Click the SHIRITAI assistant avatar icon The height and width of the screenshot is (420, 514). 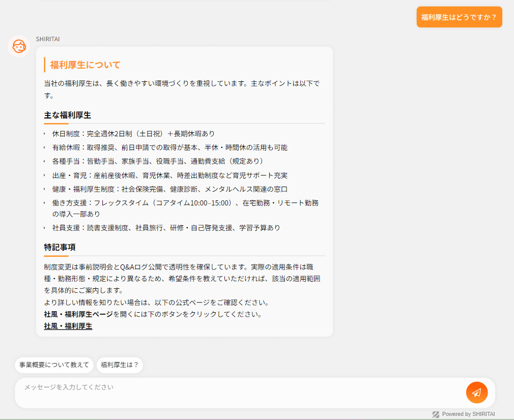click(19, 46)
